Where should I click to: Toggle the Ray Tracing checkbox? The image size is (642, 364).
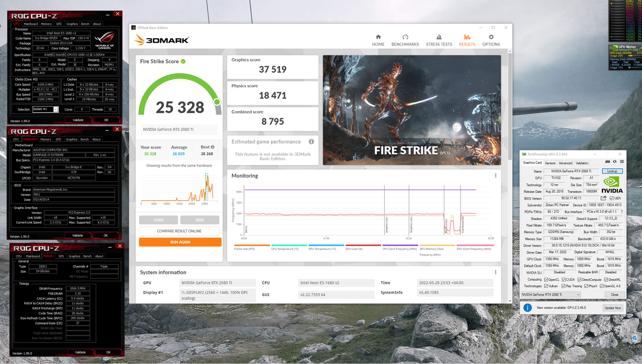click(x=563, y=286)
